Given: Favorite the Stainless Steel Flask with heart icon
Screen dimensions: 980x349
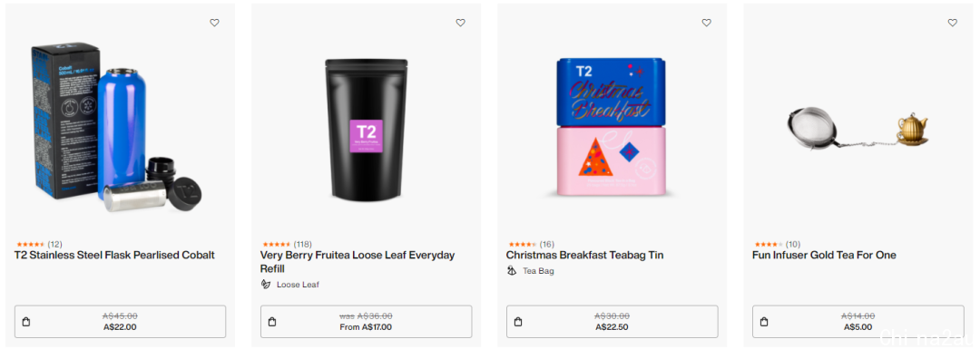Looking at the screenshot, I should [214, 23].
